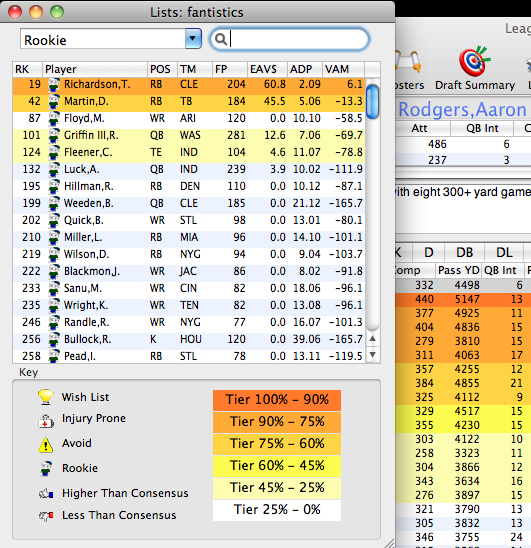Click the Higher Than Consensus icon
531x548 pixels.
(x=46, y=494)
